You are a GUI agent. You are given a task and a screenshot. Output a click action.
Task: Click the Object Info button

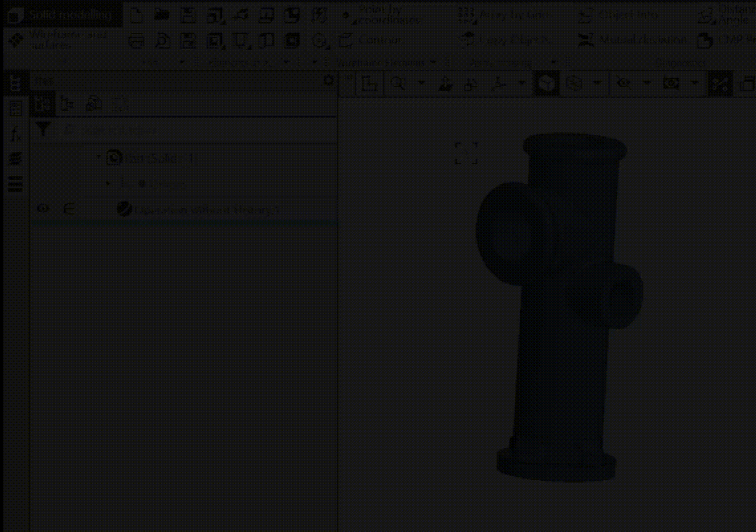(x=618, y=15)
